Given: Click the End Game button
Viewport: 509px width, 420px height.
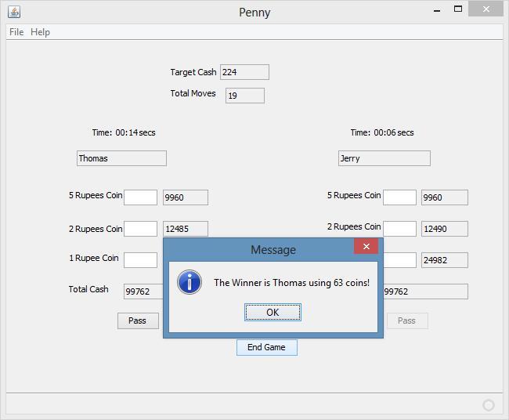Looking at the screenshot, I should (x=266, y=347).
